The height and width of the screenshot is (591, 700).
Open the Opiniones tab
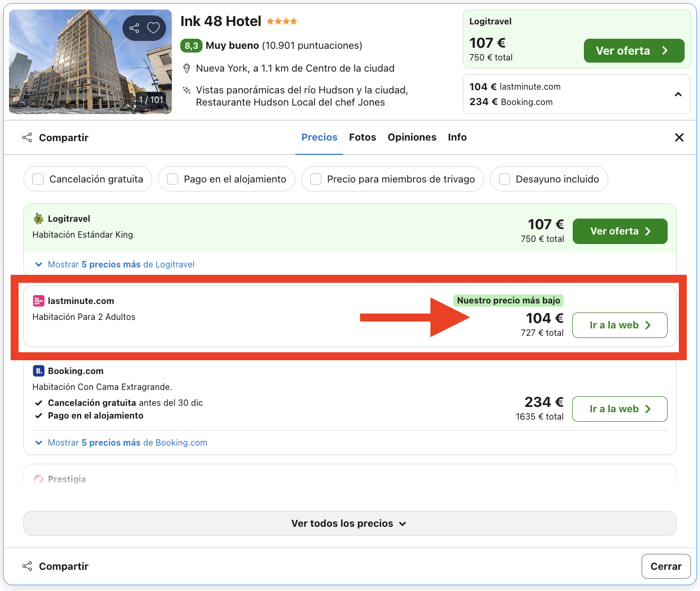pos(412,137)
